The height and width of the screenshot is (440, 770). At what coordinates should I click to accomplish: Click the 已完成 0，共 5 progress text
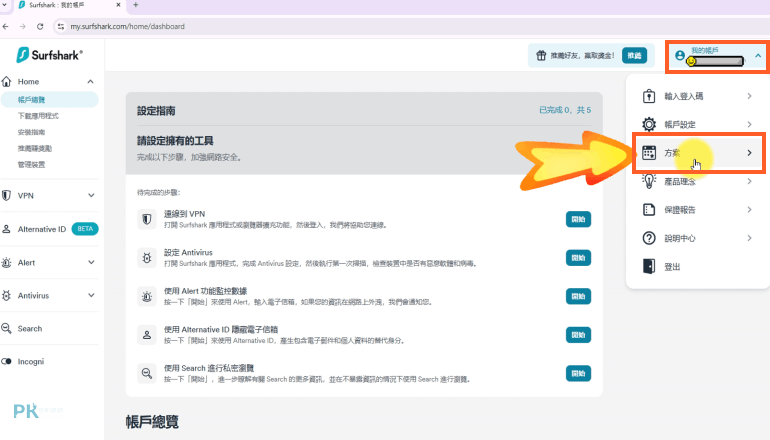click(565, 110)
